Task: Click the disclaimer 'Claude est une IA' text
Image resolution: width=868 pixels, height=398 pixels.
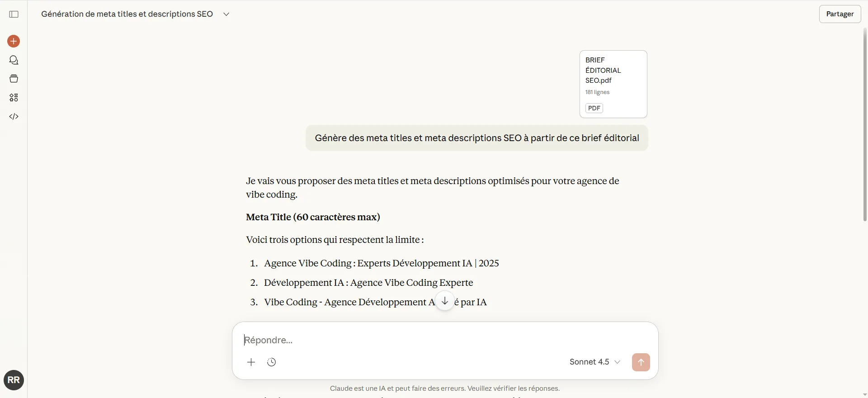Action: click(445, 389)
